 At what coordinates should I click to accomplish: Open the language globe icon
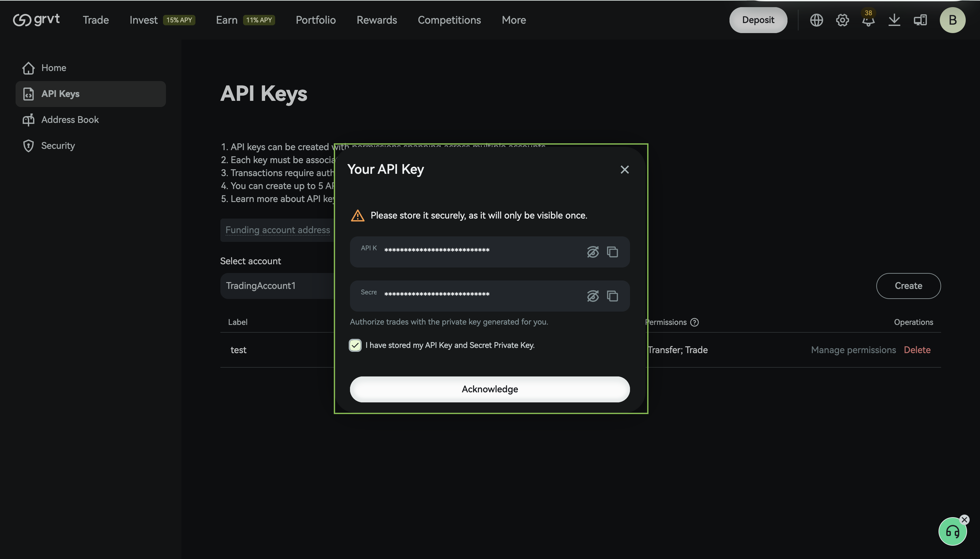816,20
